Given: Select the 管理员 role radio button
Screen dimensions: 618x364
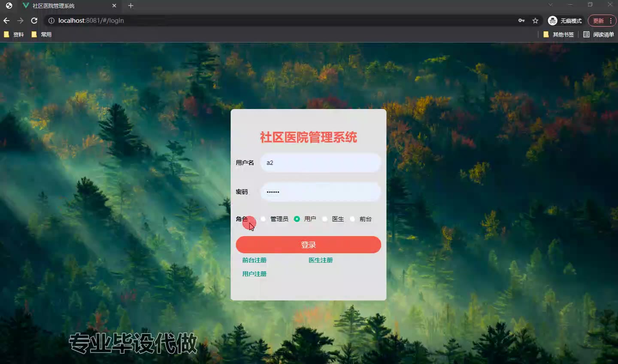Looking at the screenshot, I should (263, 219).
